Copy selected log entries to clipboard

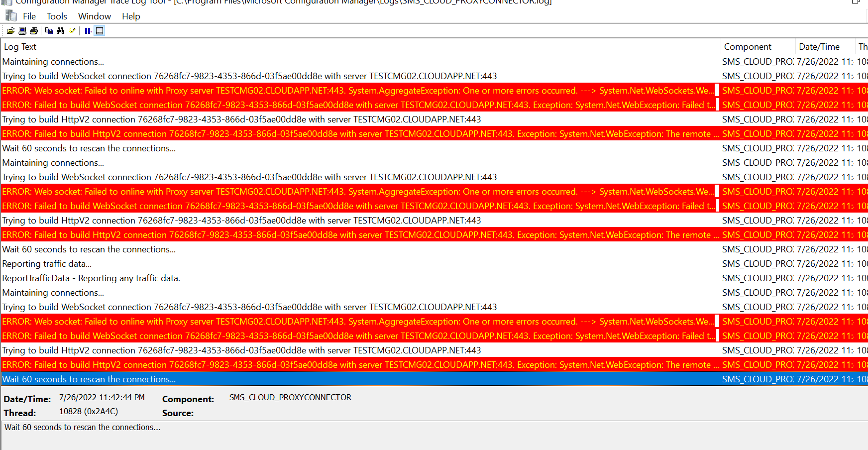48,30
